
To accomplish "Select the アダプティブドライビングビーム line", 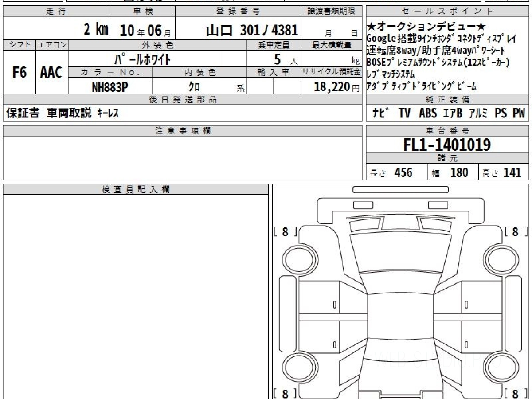I will click(x=422, y=86).
